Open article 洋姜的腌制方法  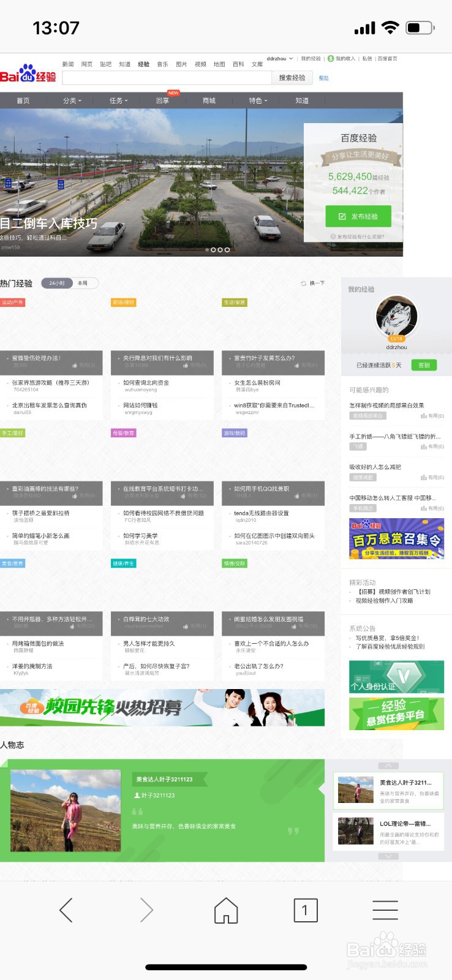[x=32, y=666]
